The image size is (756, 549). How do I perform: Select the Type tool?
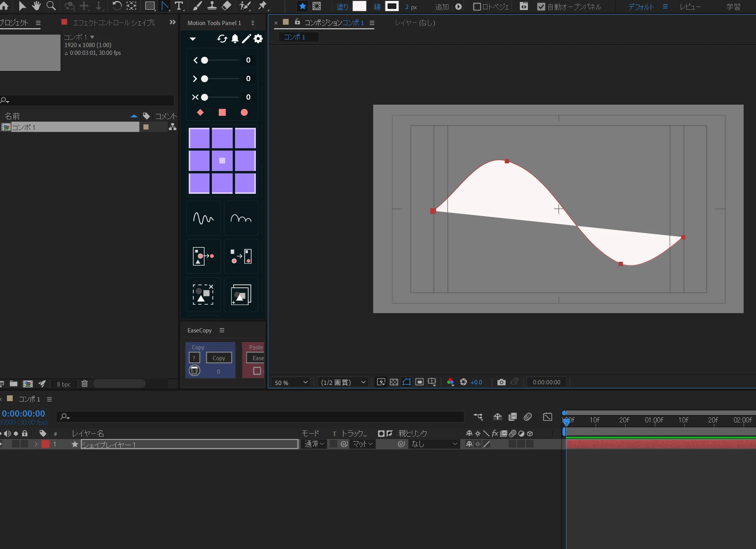coord(179,6)
